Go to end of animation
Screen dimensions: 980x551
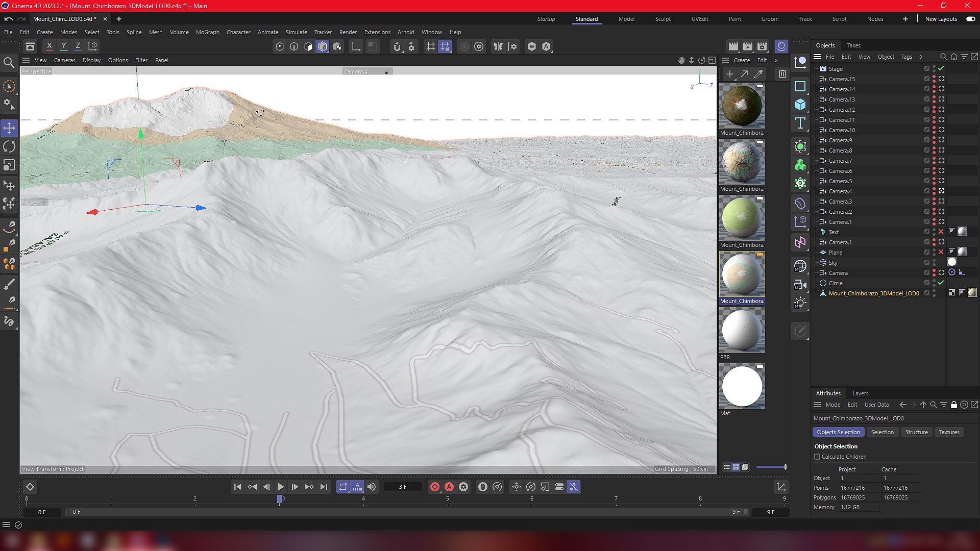(x=324, y=487)
